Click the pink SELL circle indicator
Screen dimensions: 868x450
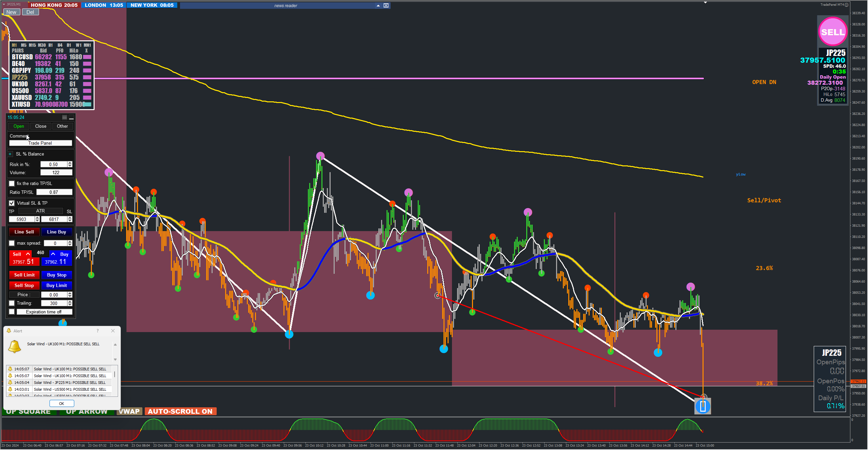832,32
